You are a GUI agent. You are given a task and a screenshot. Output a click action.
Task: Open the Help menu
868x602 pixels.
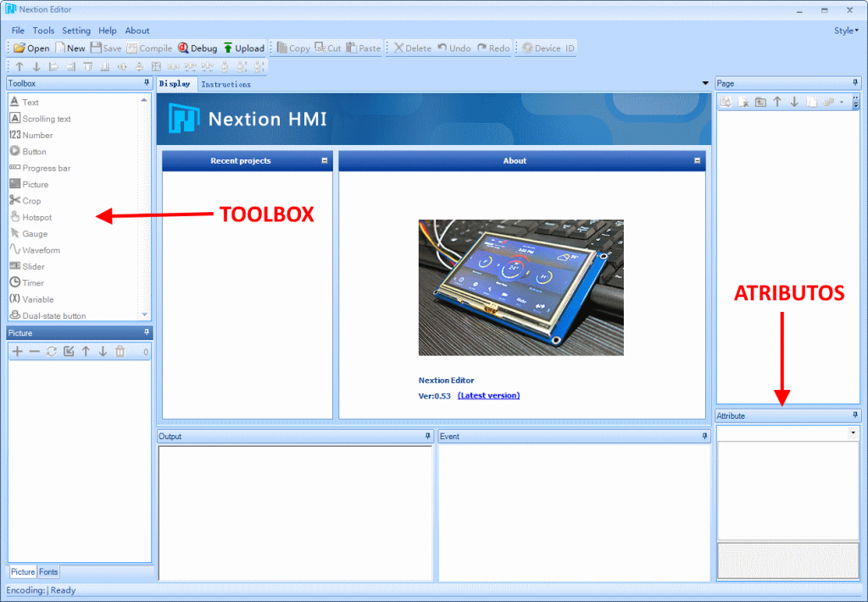point(108,31)
